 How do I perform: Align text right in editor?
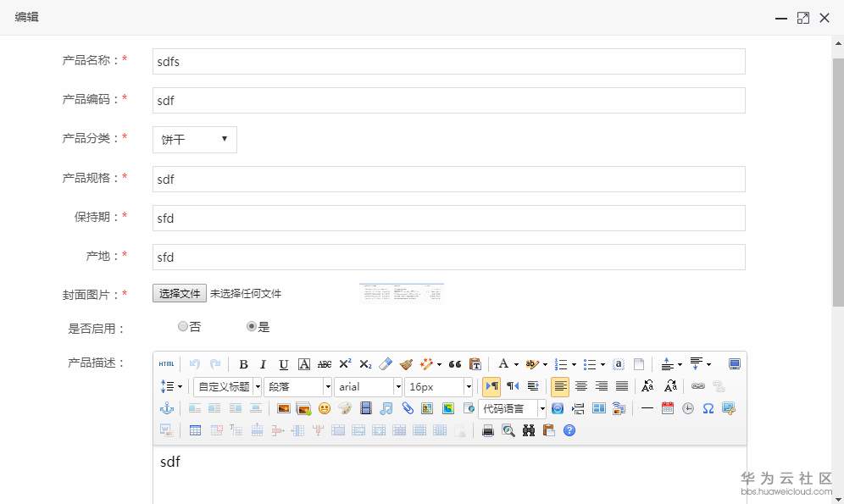click(x=602, y=386)
